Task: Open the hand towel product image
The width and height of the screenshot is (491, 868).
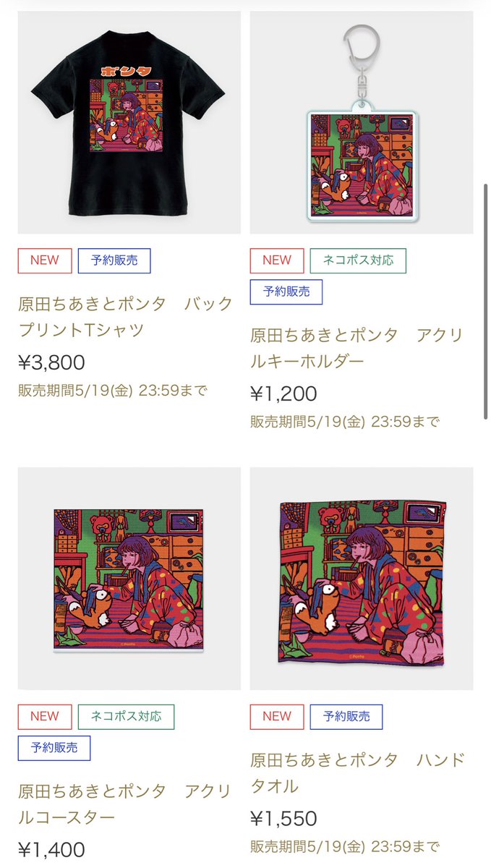Action: point(362,579)
